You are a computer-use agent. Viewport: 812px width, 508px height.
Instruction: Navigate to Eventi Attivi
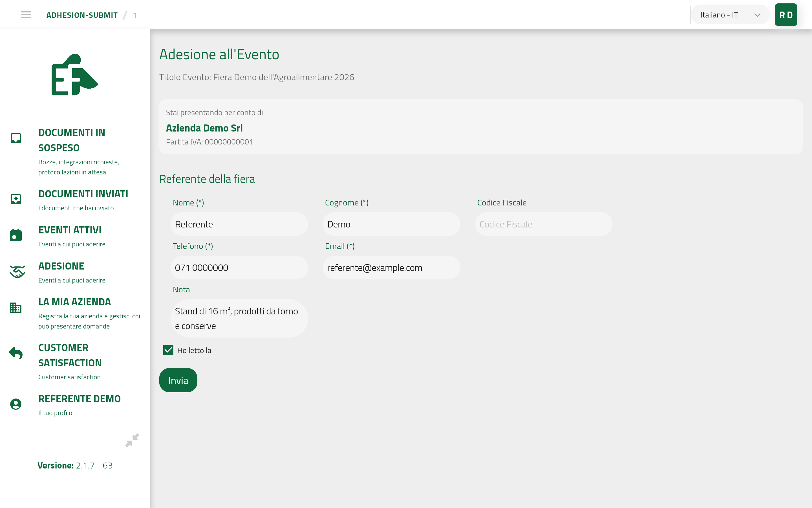(70, 230)
